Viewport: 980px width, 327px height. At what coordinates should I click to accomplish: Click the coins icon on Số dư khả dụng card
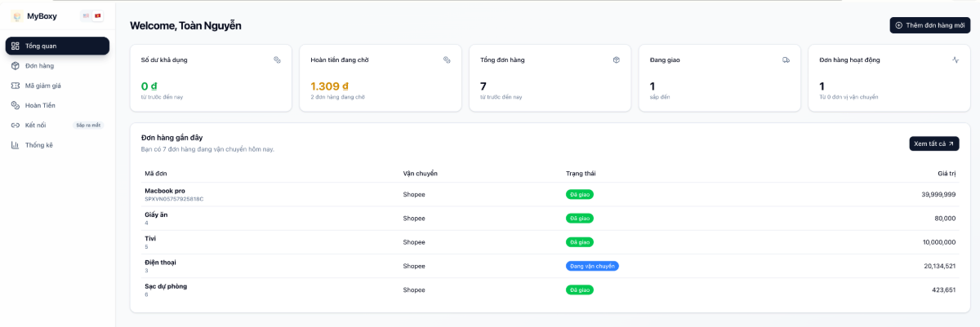pos(277,60)
